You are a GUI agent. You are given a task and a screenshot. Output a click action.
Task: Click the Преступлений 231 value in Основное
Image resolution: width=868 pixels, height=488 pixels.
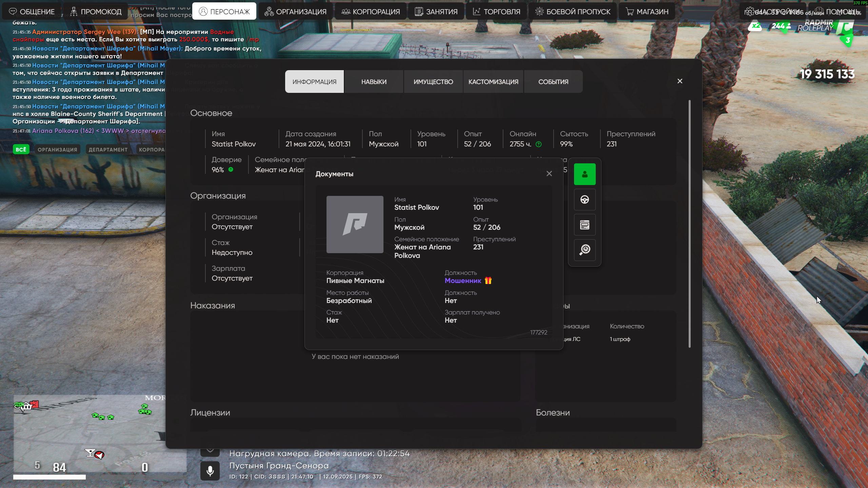coord(611,144)
